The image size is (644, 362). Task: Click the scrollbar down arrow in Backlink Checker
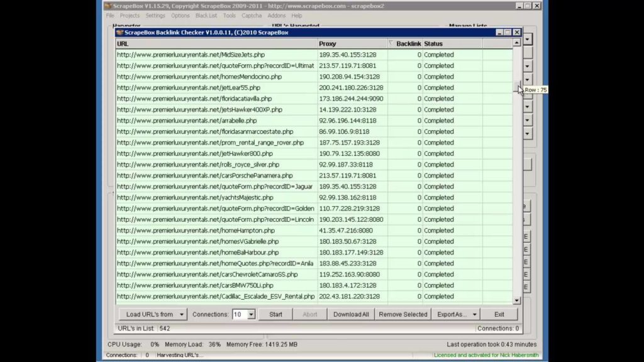pyautogui.click(x=517, y=301)
